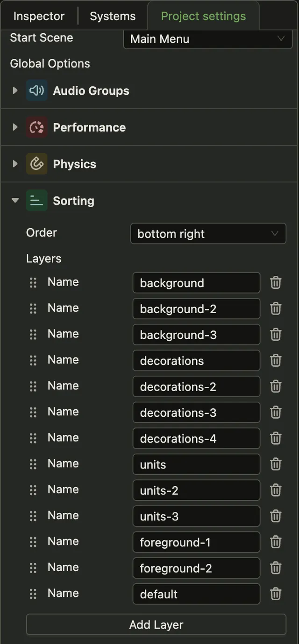The height and width of the screenshot is (644, 299).
Task: Edit the decorations-2 name field
Action: 196,386
